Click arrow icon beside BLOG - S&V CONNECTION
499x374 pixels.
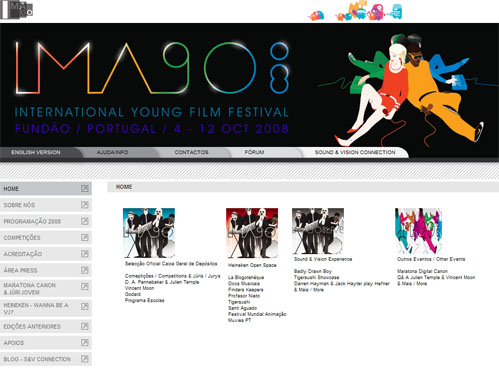coord(85,359)
